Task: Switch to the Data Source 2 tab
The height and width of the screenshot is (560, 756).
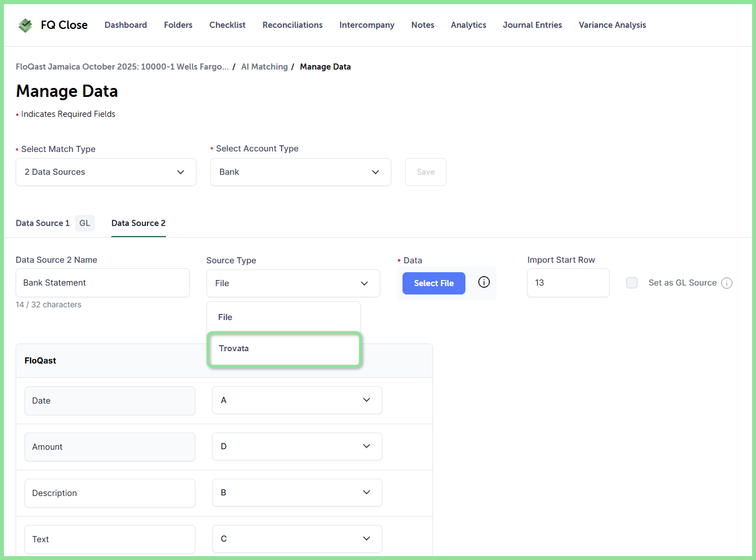Action: click(x=139, y=223)
